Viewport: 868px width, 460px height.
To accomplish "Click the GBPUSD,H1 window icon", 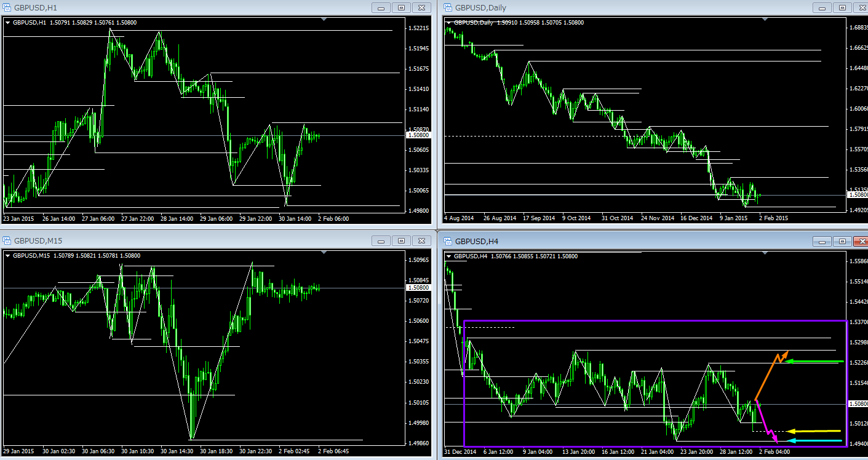I will click(x=7, y=8).
